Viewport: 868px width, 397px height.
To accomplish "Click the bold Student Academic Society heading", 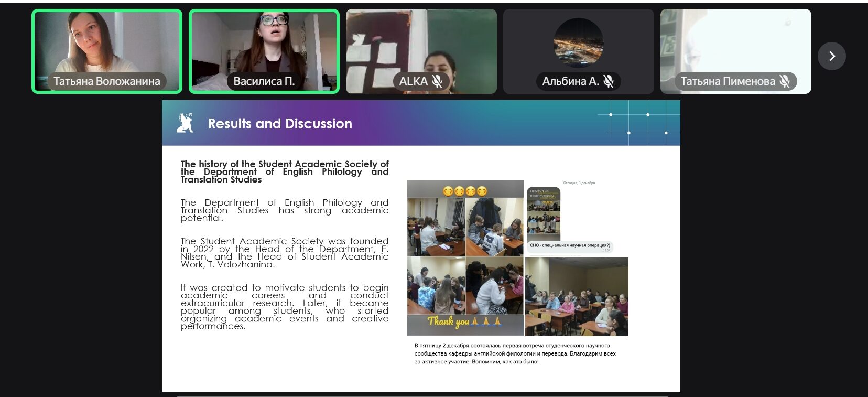I will (x=285, y=171).
